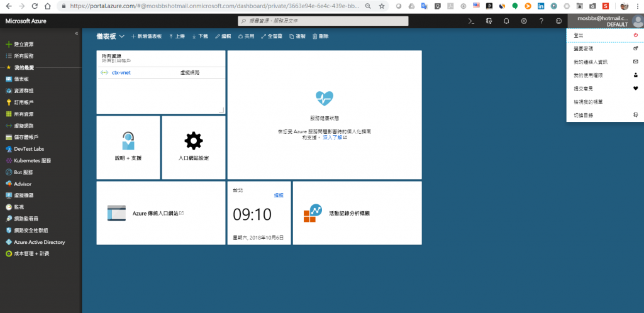Viewport: 644px width, 313px height.
Task: Open the notifications bell
Action: pyautogui.click(x=506, y=21)
